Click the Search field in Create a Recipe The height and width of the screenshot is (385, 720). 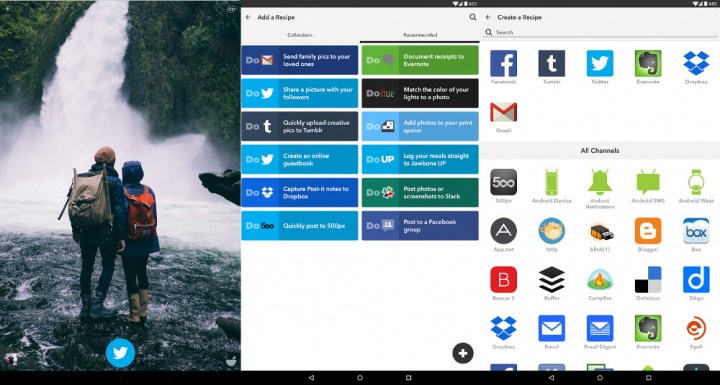click(600, 32)
